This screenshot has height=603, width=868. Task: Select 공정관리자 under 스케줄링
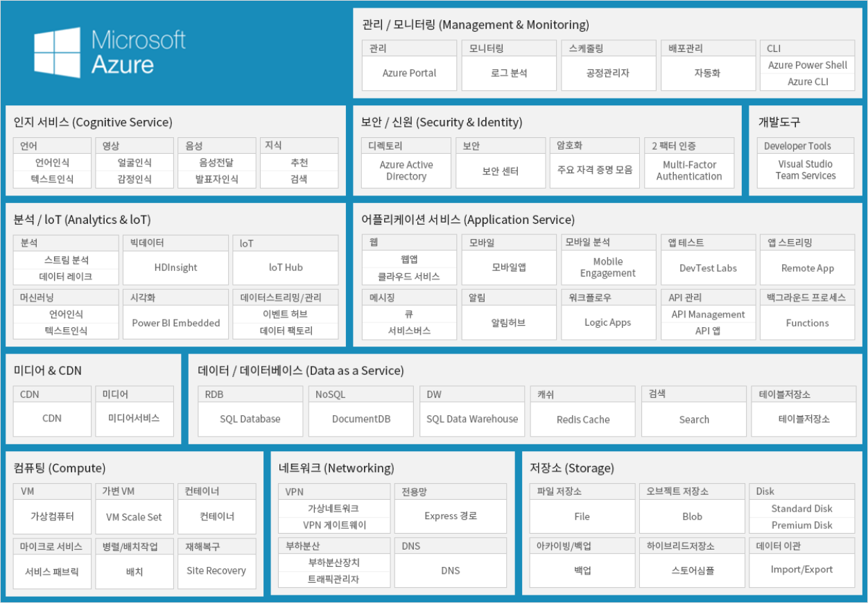[608, 73]
